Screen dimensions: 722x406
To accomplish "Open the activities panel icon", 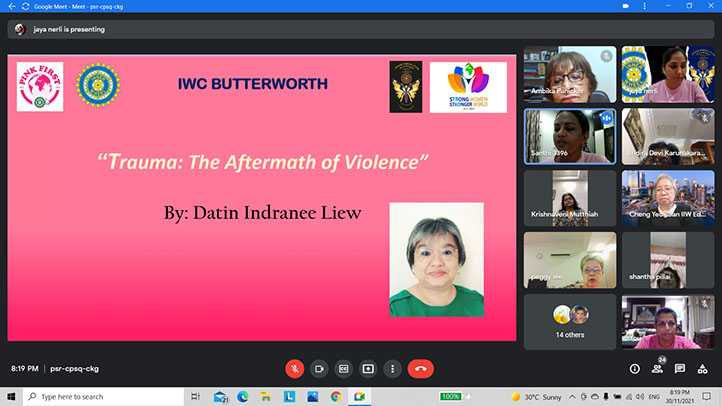I will click(703, 369).
